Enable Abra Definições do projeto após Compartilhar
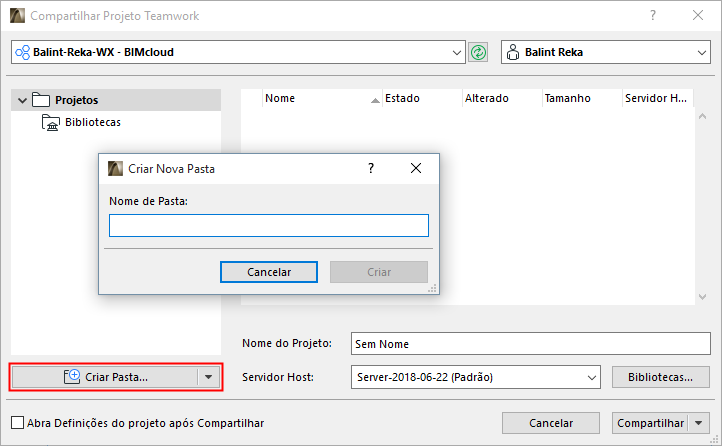722x446 pixels. 16,423
